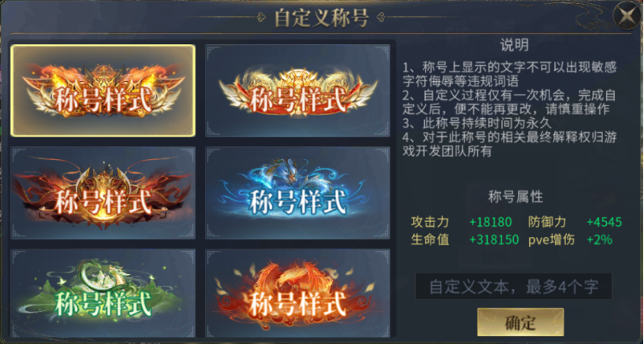Screen dimensions: 644x344
Task: Close the 自定义称号 dialog with the X
Action: click(x=627, y=16)
